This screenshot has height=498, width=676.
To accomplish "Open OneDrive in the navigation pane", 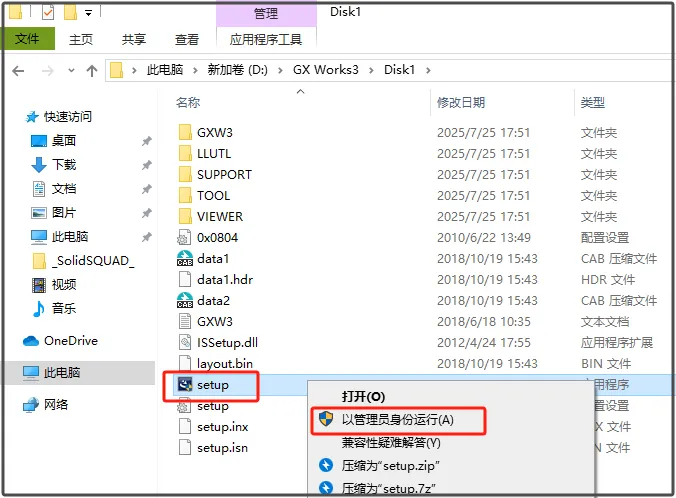I will click(71, 341).
